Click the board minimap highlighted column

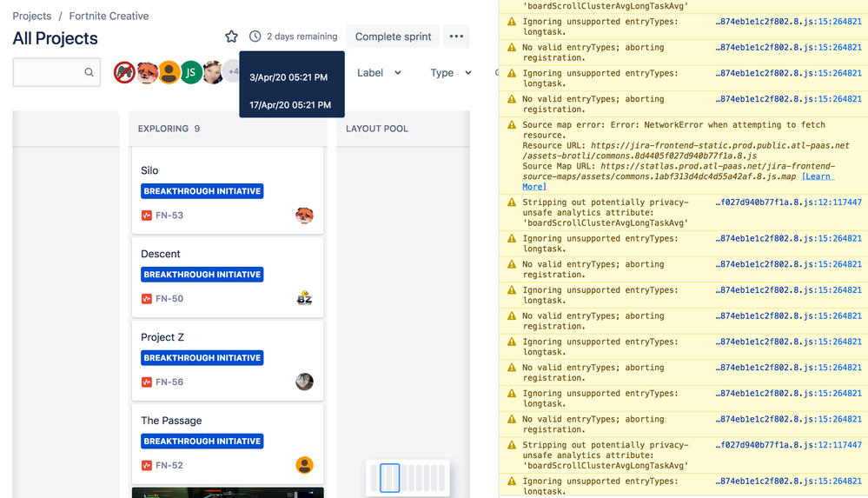[390, 478]
